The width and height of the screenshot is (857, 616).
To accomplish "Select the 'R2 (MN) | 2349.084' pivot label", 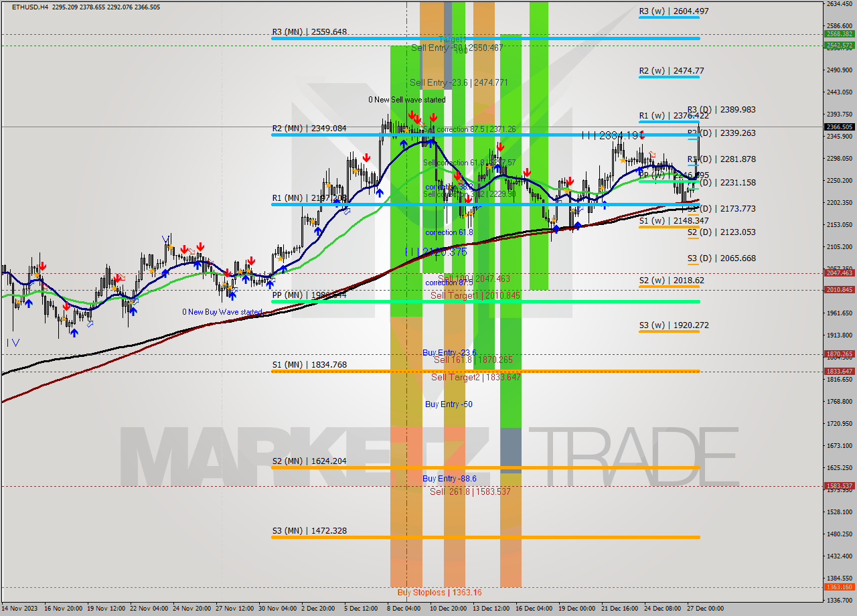I will (309, 128).
